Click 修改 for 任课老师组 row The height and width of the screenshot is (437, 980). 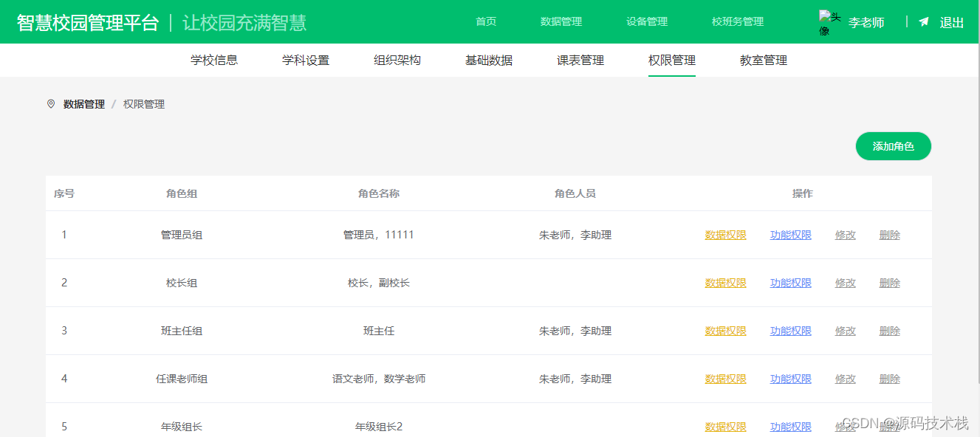coord(846,379)
